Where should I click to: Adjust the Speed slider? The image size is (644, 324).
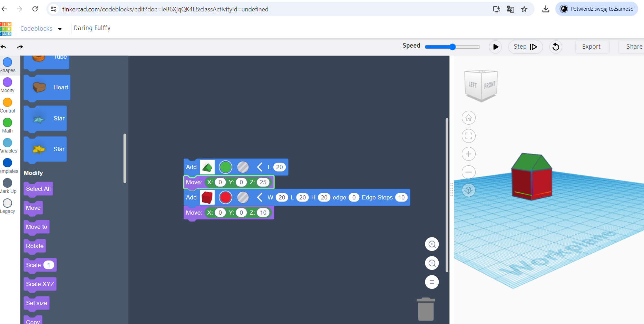click(452, 47)
